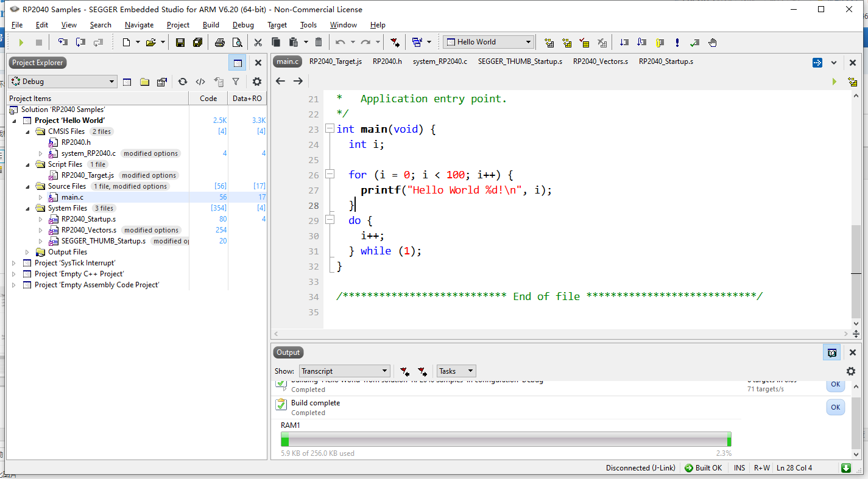The image size is (868, 479).
Task: Switch to the RP2040_Vectors.s tab
Action: pyautogui.click(x=600, y=61)
